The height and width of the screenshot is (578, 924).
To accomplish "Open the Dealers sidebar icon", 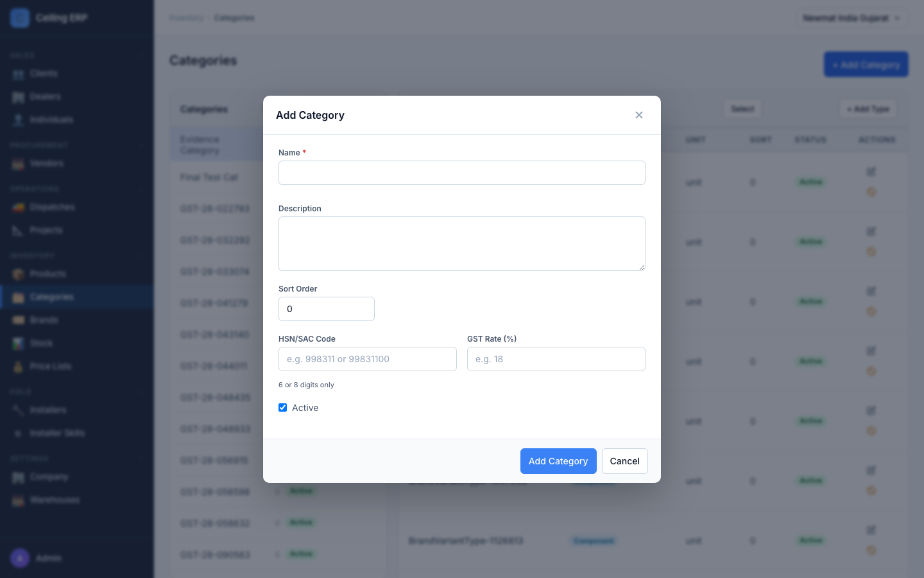I will click(18, 97).
